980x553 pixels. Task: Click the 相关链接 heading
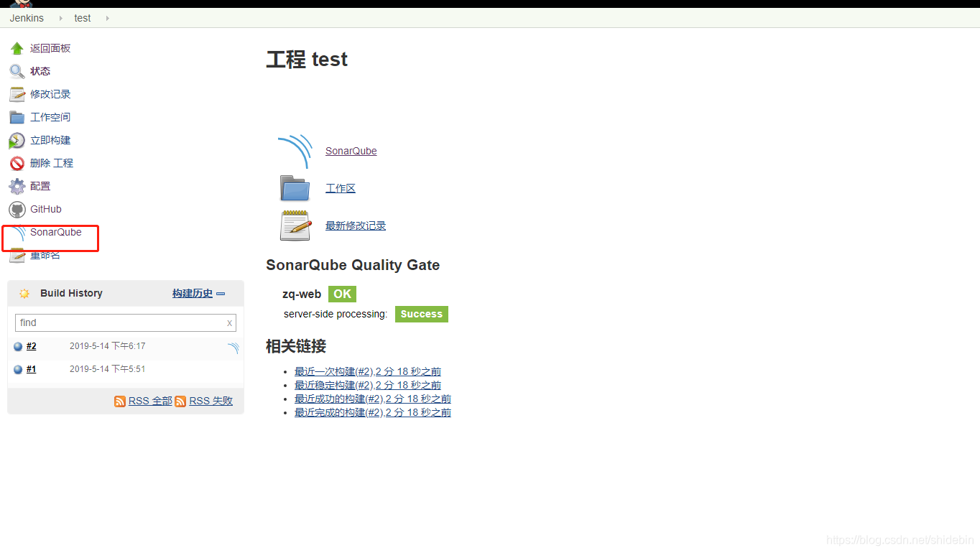tap(296, 346)
